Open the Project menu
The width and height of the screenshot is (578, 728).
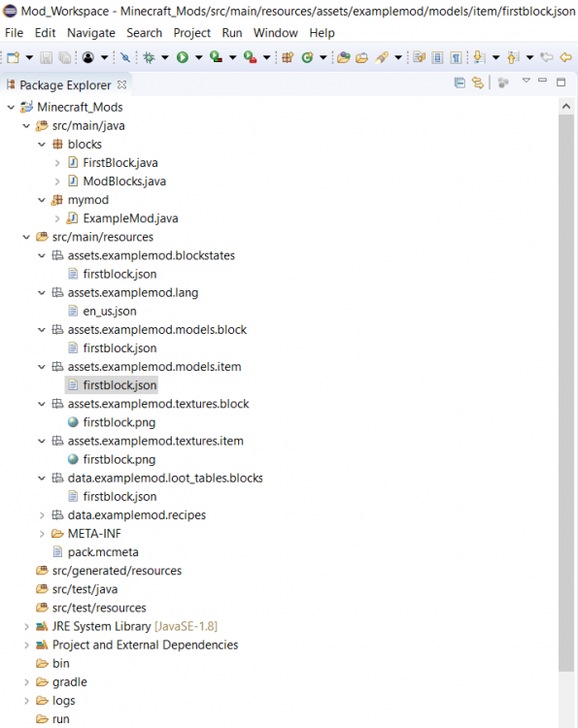tap(192, 33)
